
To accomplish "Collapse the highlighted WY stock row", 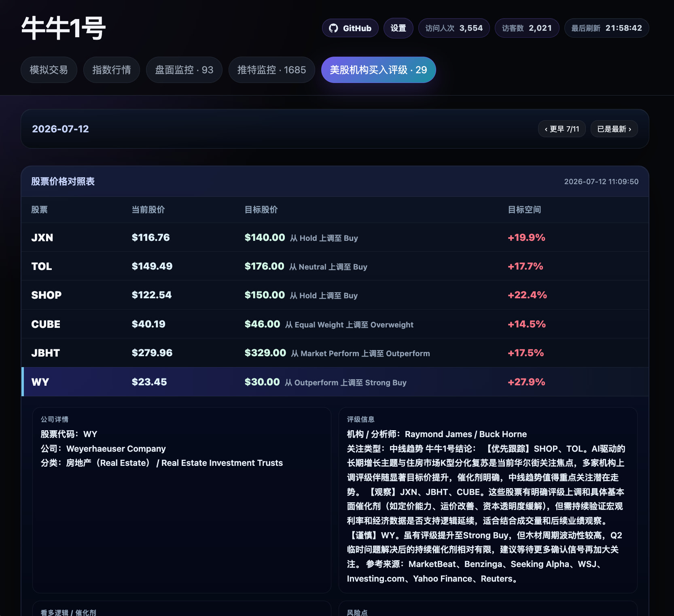I will click(x=335, y=382).
